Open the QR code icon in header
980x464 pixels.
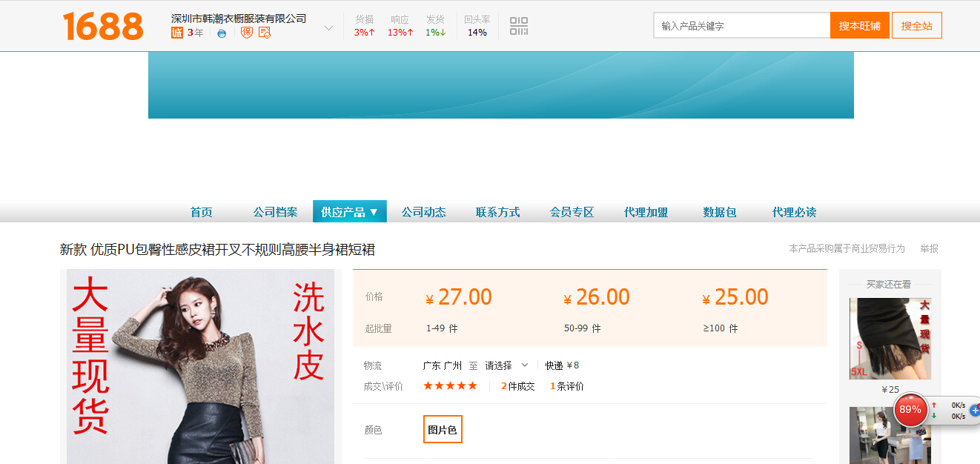(x=519, y=26)
